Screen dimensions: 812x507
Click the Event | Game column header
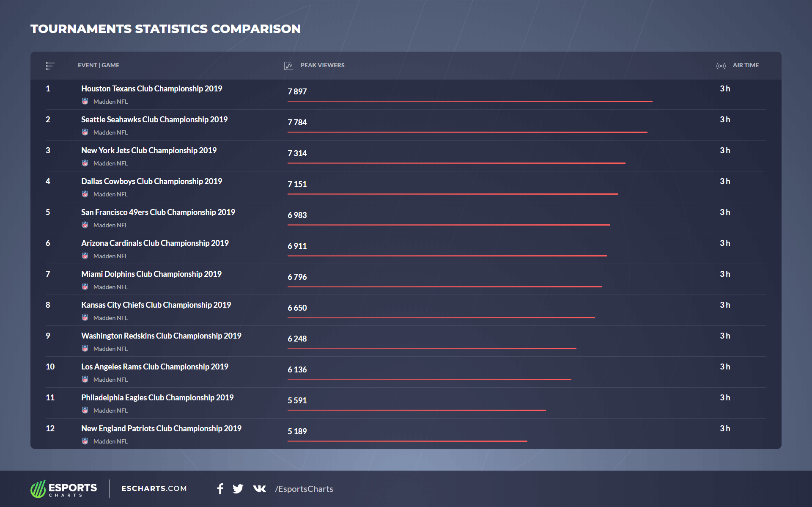tap(99, 65)
